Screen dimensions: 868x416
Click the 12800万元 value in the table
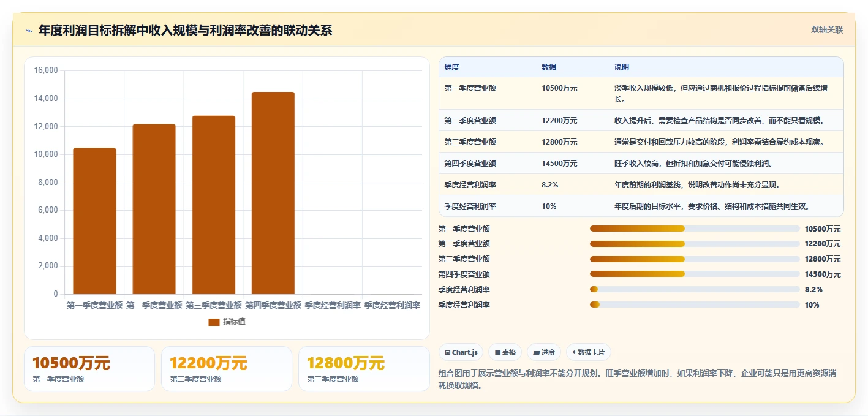click(x=559, y=142)
